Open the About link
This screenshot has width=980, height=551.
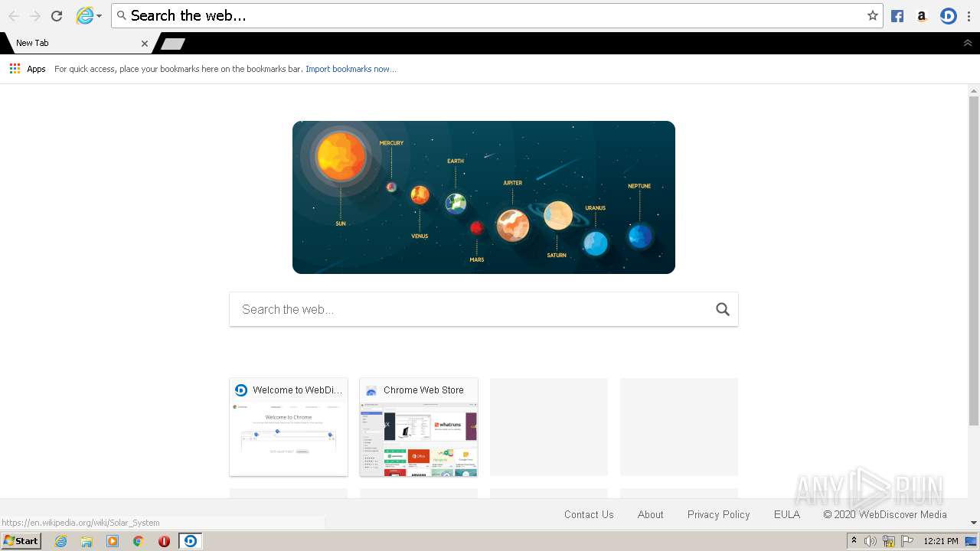point(651,514)
